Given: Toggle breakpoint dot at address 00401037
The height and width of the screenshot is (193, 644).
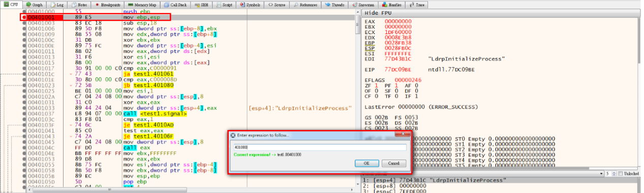Looking at the screenshot, I should (24, 113).
